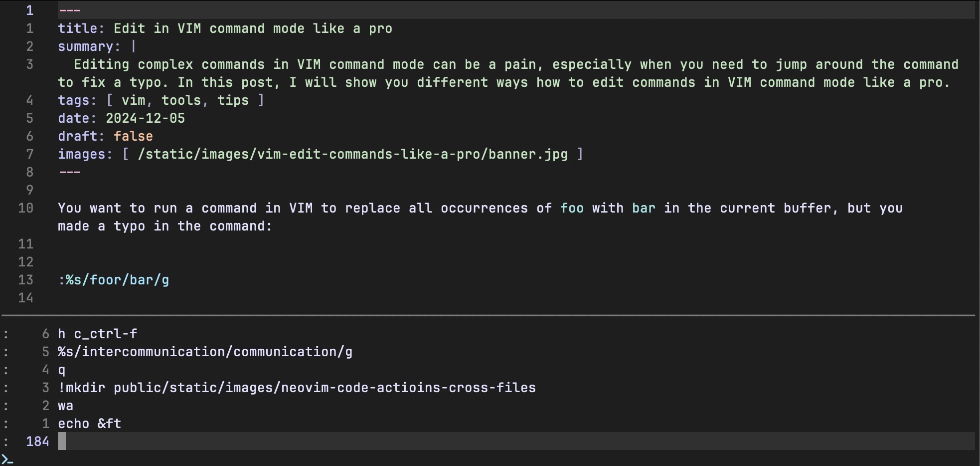
Task: Click the 'summary:' key
Action: coord(89,46)
